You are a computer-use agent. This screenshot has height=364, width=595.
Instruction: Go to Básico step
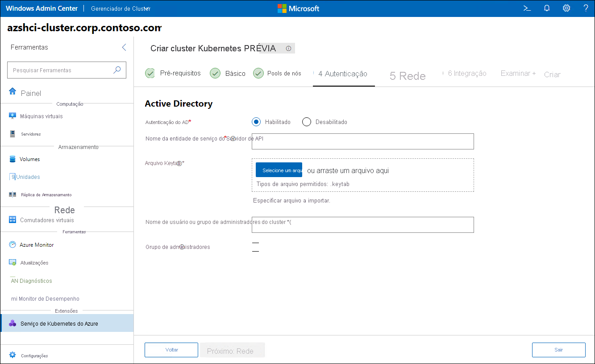(228, 73)
